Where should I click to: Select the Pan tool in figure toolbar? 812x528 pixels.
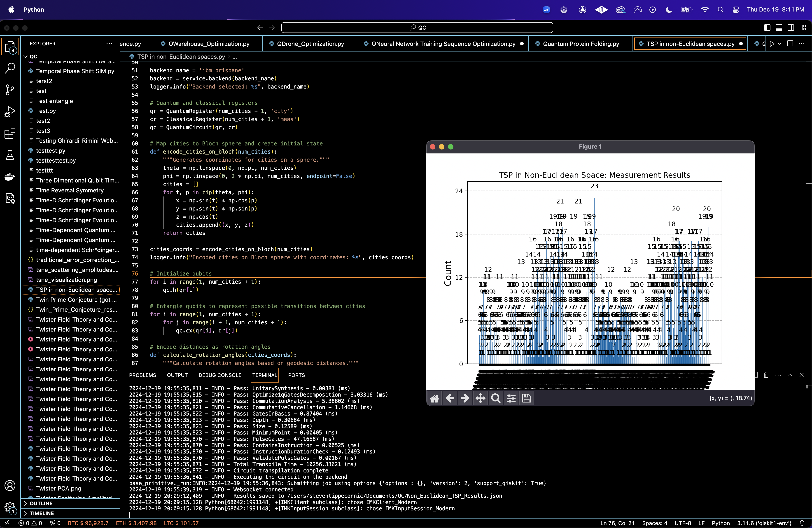(x=480, y=398)
